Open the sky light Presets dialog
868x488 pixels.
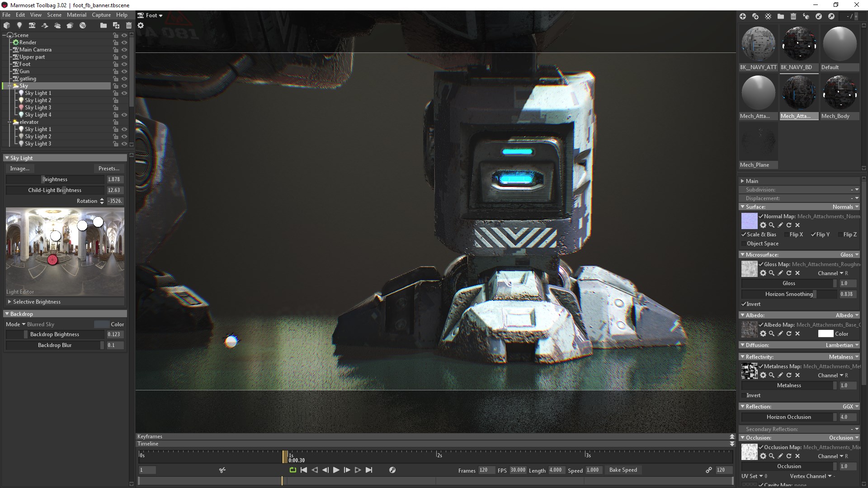click(x=108, y=168)
